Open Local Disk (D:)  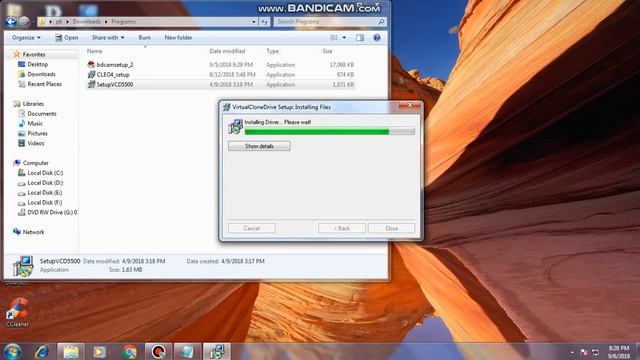coord(45,183)
